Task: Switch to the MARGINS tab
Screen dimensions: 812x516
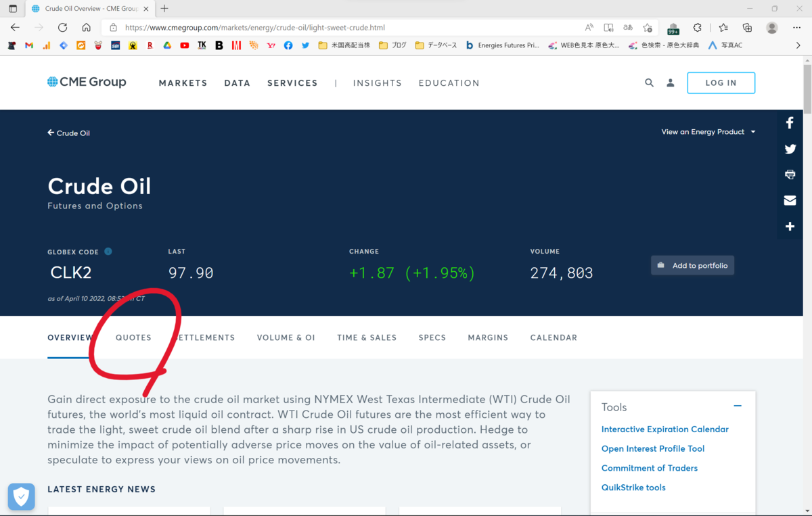Action: 488,337
